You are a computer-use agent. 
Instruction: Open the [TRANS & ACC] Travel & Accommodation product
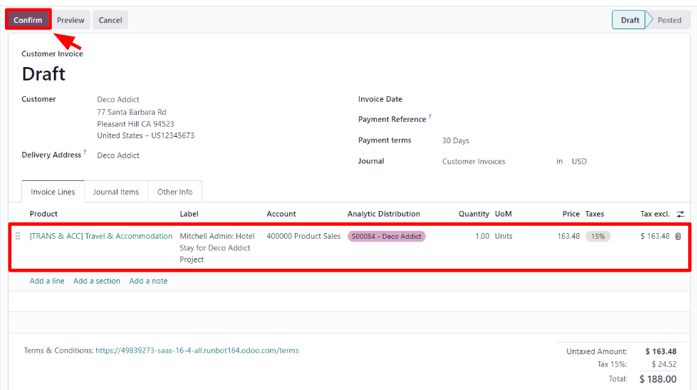tap(101, 236)
